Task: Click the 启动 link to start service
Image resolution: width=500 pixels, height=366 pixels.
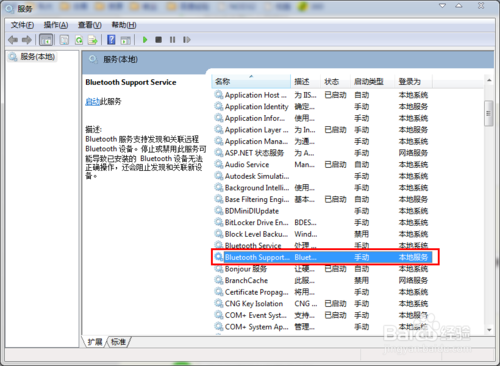Action: click(92, 101)
